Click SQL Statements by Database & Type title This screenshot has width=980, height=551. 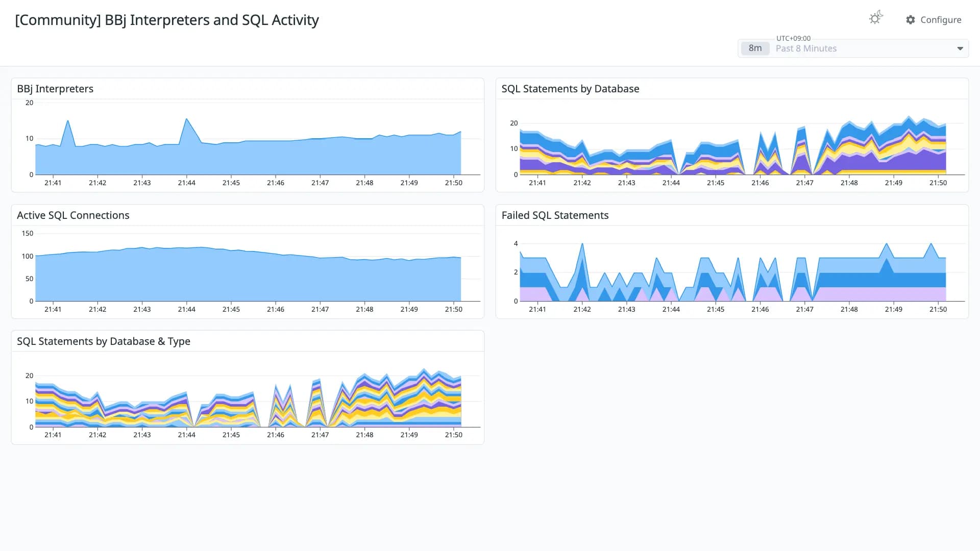click(104, 341)
